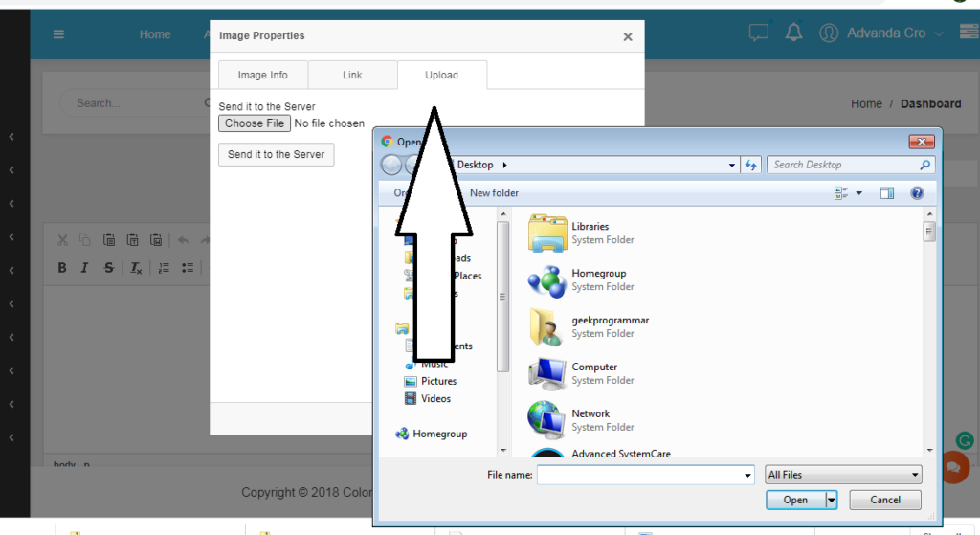This screenshot has width=980, height=535.
Task: Insert a bulleted list
Action: click(188, 268)
